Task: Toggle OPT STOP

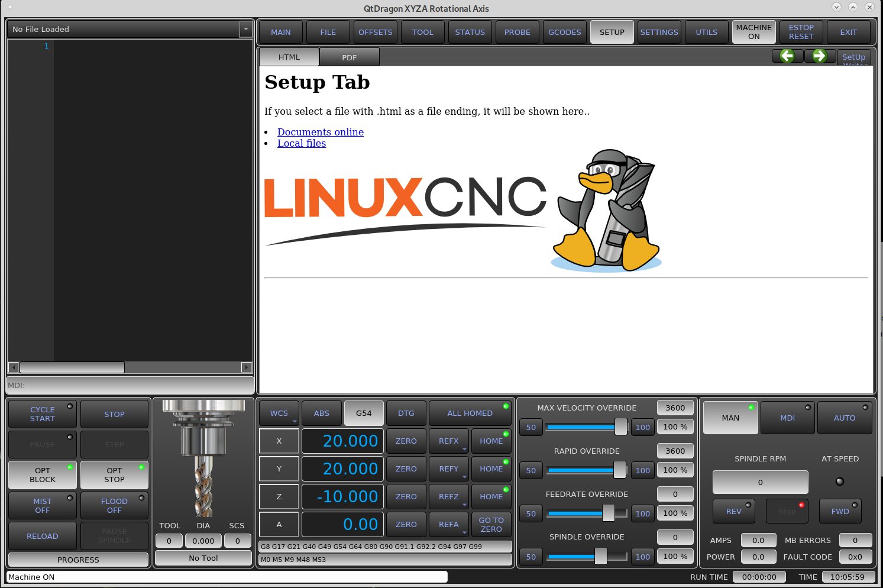Action: [114, 475]
